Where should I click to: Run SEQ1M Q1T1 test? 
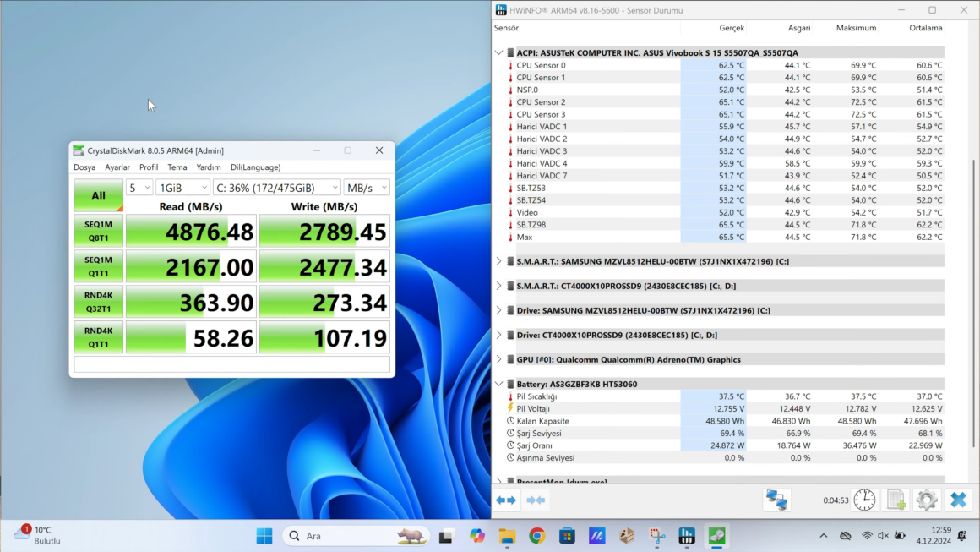click(98, 267)
